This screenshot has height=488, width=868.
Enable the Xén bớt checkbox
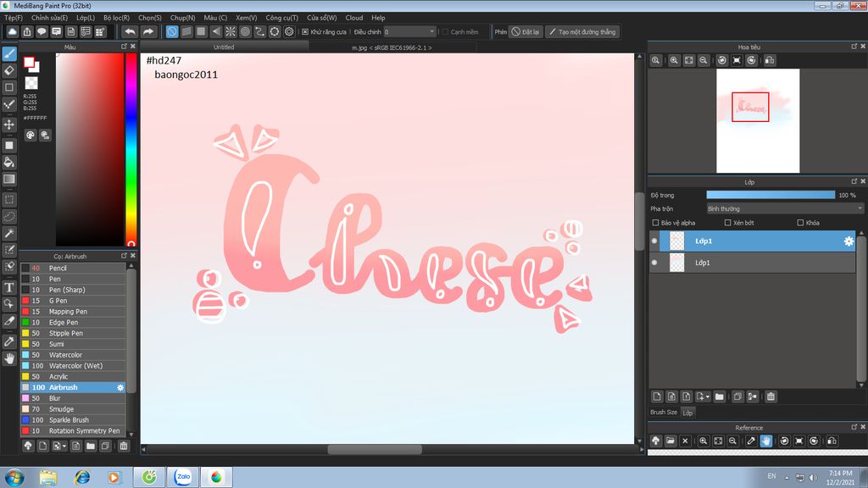tap(727, 223)
